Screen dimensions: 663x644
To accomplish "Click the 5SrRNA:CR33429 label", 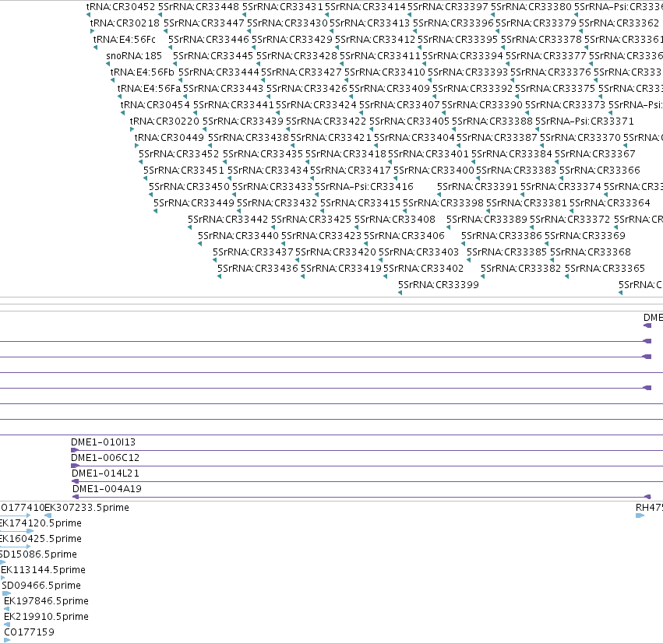I will coord(292,40).
